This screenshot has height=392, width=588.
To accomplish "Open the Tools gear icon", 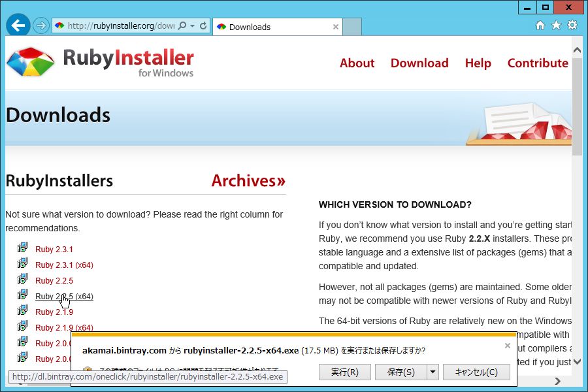I will [572, 25].
